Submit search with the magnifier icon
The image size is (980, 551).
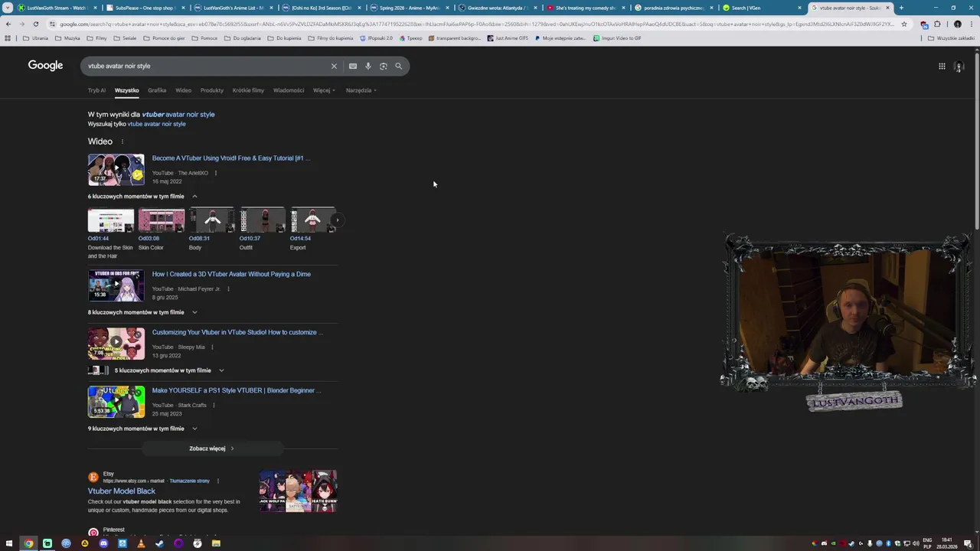pyautogui.click(x=398, y=67)
